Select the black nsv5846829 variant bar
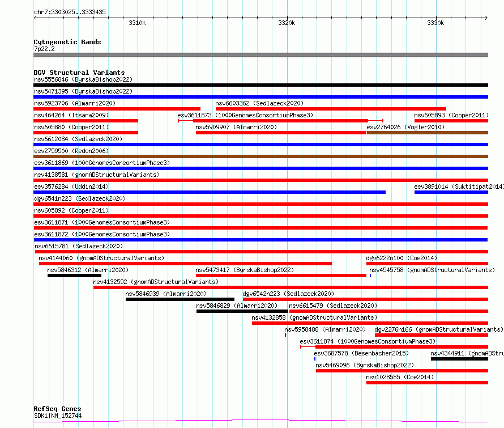Viewport: 504px width, 428px height. 242,311
